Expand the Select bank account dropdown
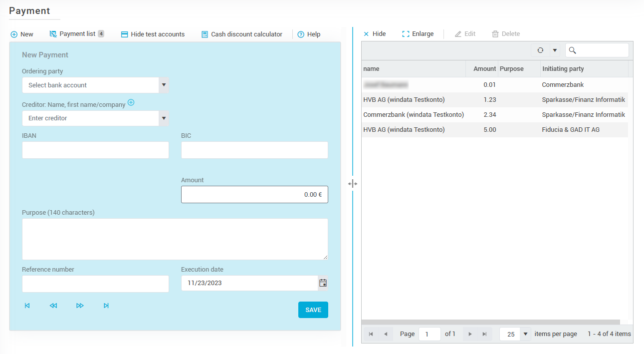644x354 pixels. coord(164,85)
